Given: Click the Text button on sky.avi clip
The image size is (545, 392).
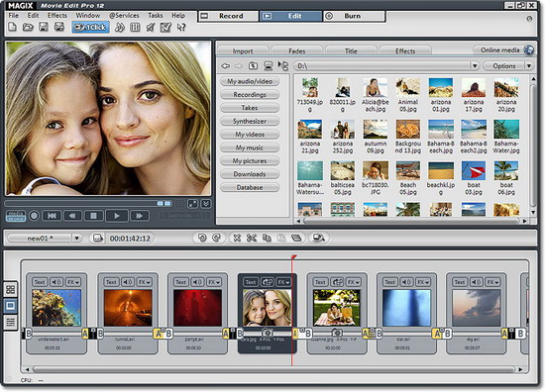Looking at the screenshot, I should pos(459,282).
